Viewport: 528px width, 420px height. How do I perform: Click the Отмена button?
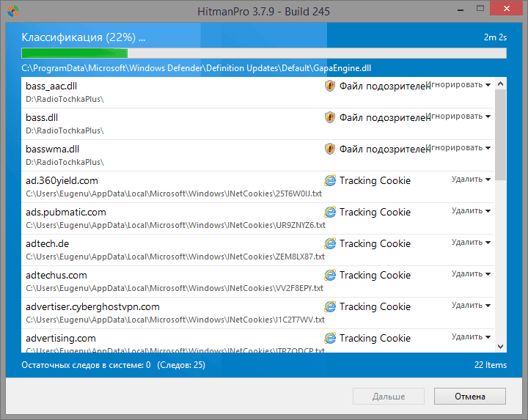coord(470,396)
